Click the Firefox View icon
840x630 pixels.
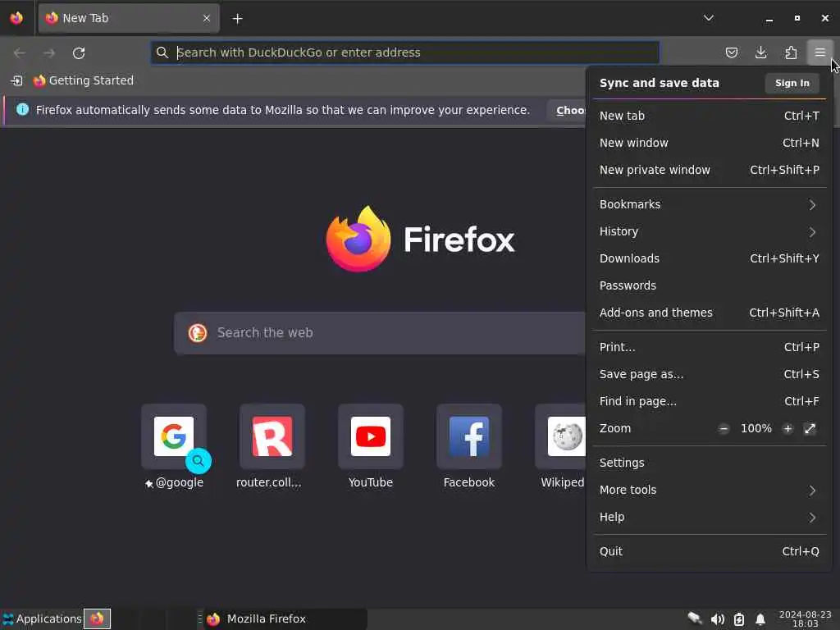(x=16, y=18)
